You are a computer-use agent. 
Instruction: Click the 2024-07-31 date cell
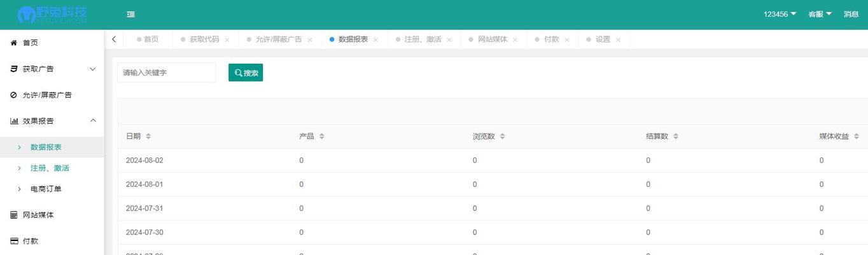[144, 208]
